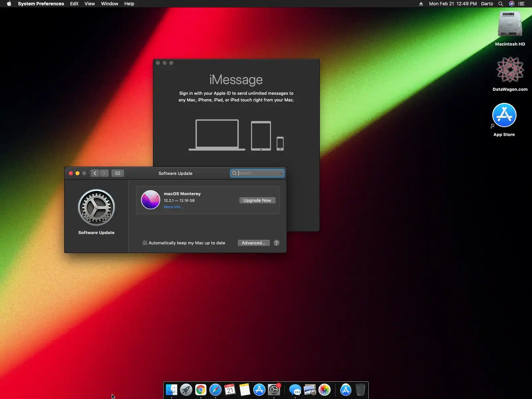Click the iMessage heading in Messages window
Viewport: 532px width, 399px height.
pos(236,79)
